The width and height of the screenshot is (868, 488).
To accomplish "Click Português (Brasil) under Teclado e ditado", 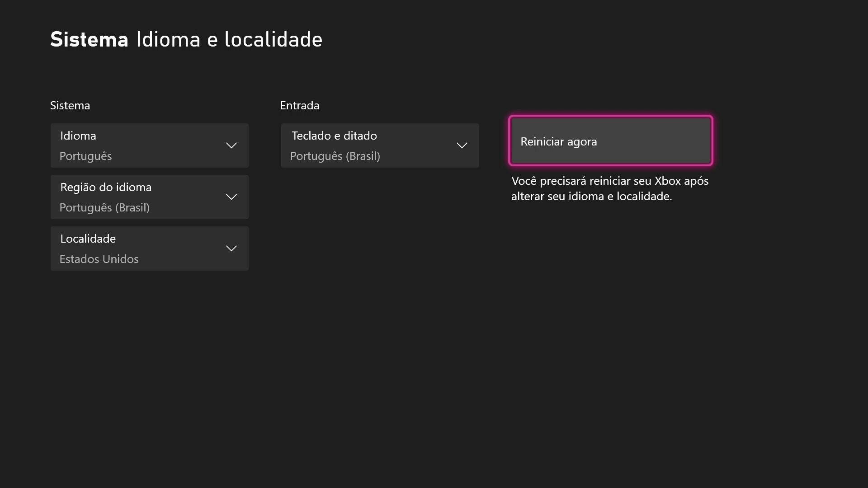I will tap(335, 156).
